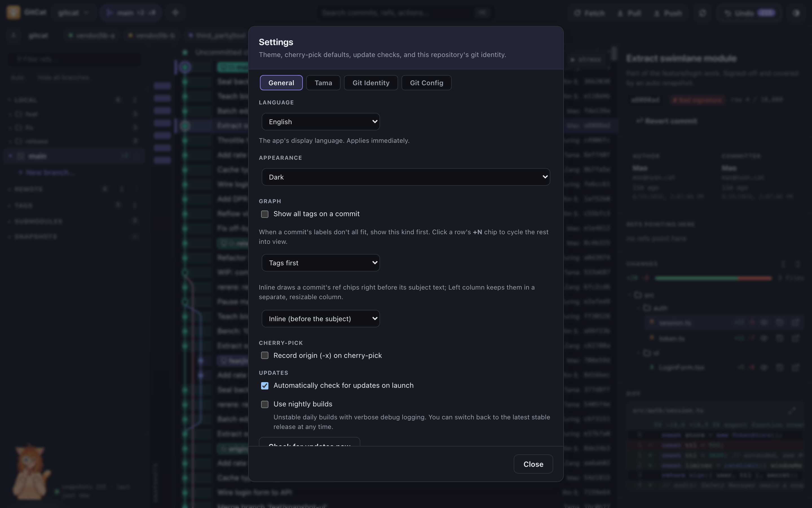Screen dimensions: 812x508
Task: Click the GitCat app logo
Action: click(x=14, y=12)
